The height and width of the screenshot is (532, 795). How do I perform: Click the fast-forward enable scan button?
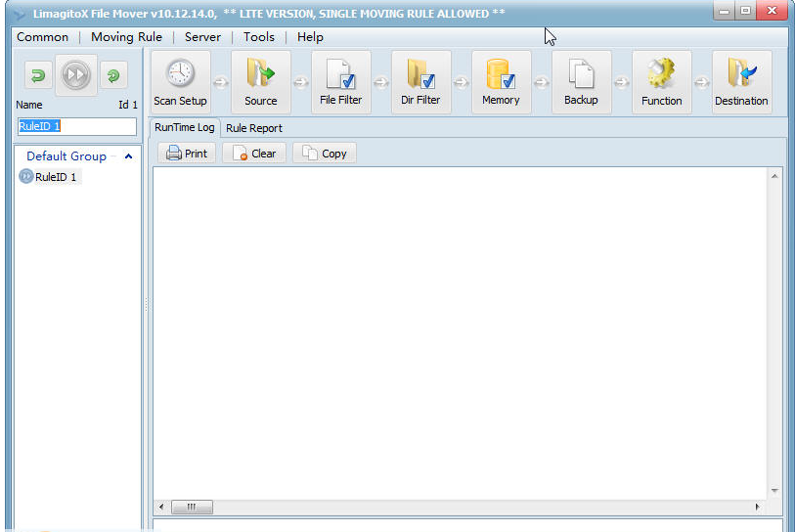coord(75,75)
